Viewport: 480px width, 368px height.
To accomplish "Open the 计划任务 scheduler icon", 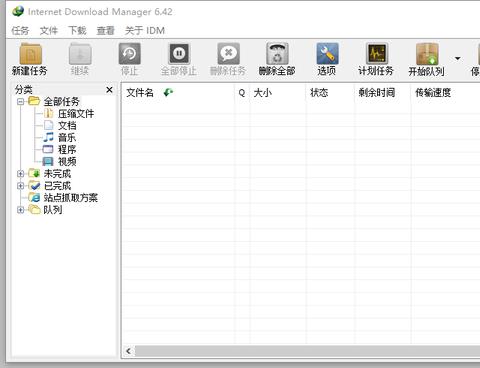I will click(x=377, y=54).
